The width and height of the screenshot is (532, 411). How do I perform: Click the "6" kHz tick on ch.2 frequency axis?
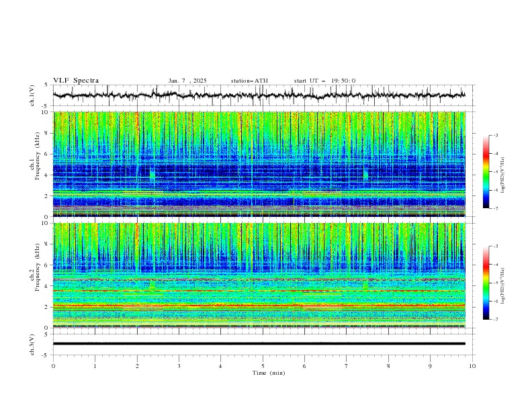[x=47, y=265]
